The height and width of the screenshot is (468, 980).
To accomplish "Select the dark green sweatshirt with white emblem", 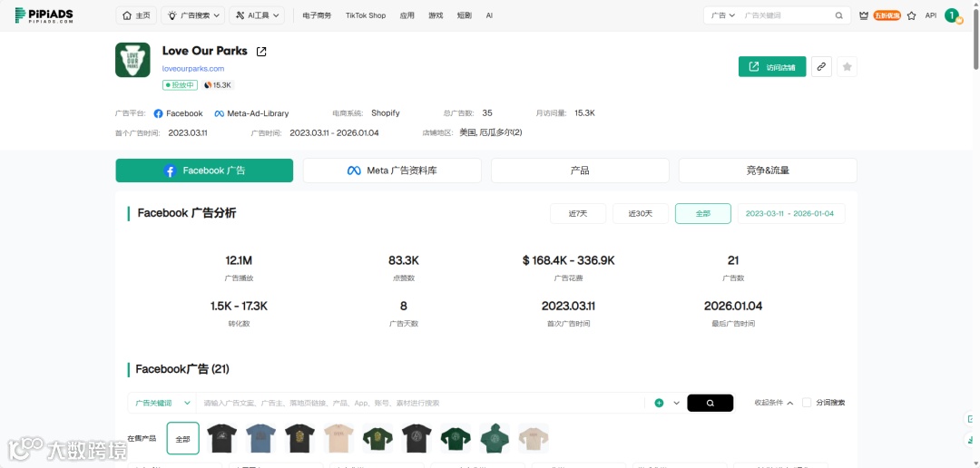I will point(456,439).
